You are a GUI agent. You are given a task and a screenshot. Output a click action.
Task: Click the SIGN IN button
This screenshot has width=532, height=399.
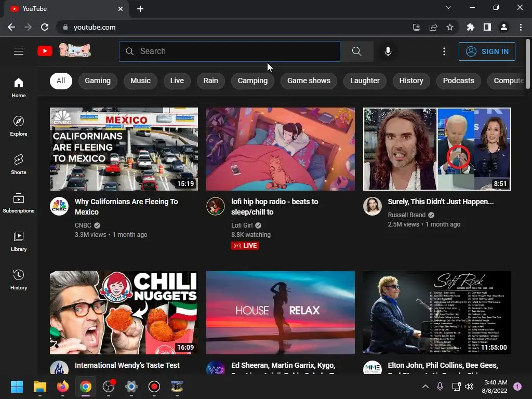pyautogui.click(x=487, y=51)
